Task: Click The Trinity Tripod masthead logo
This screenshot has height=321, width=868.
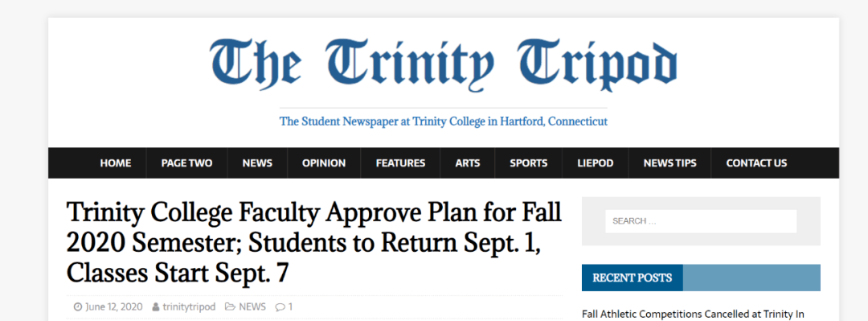Action: pyautogui.click(x=443, y=65)
